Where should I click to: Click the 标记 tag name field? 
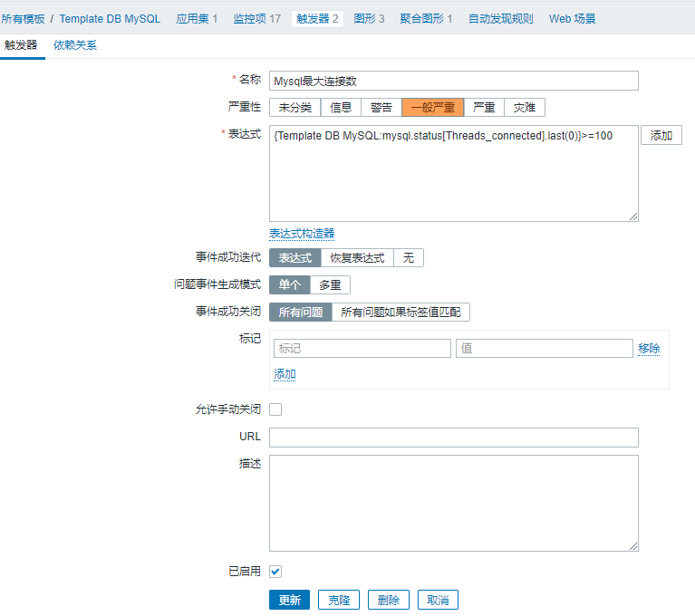[x=362, y=349]
